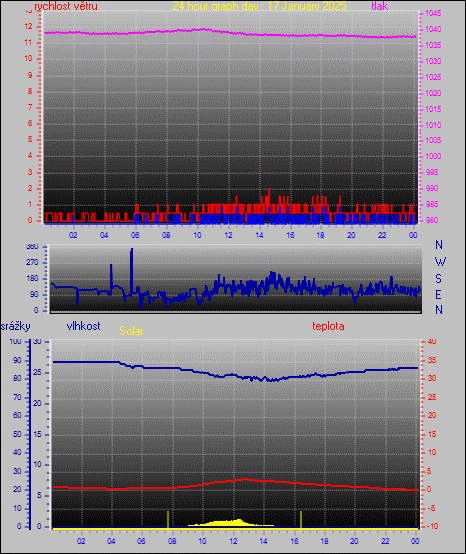Viewport: 466px width, 554px height.
Task: Click the yellow sunset marker near 16
Action: (301, 519)
